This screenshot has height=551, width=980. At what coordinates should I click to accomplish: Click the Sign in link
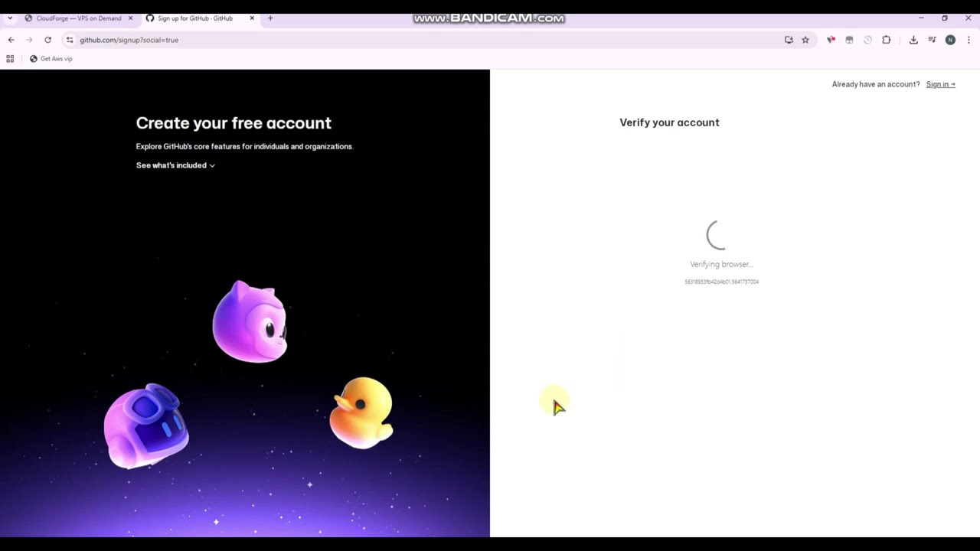[940, 84]
